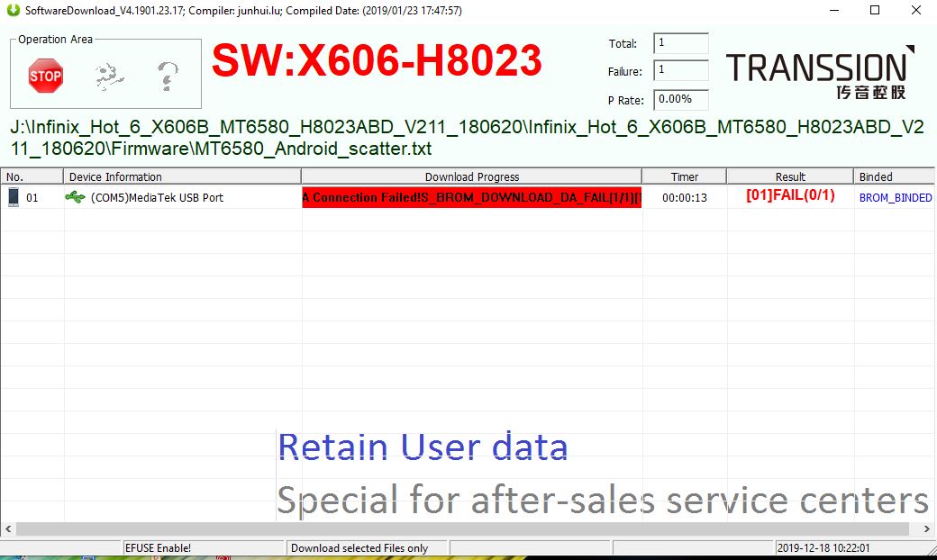Click the Total count field

(x=680, y=43)
